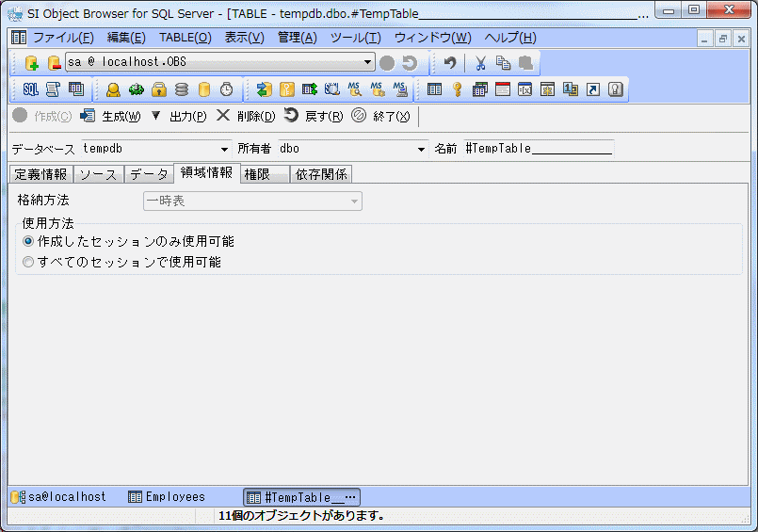Click the SQL editor toolbar icon
Image resolution: width=758 pixels, height=532 pixels.
click(30, 89)
